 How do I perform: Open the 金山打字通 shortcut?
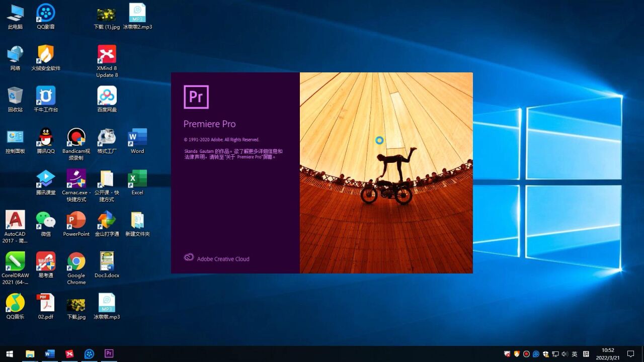coord(107,223)
